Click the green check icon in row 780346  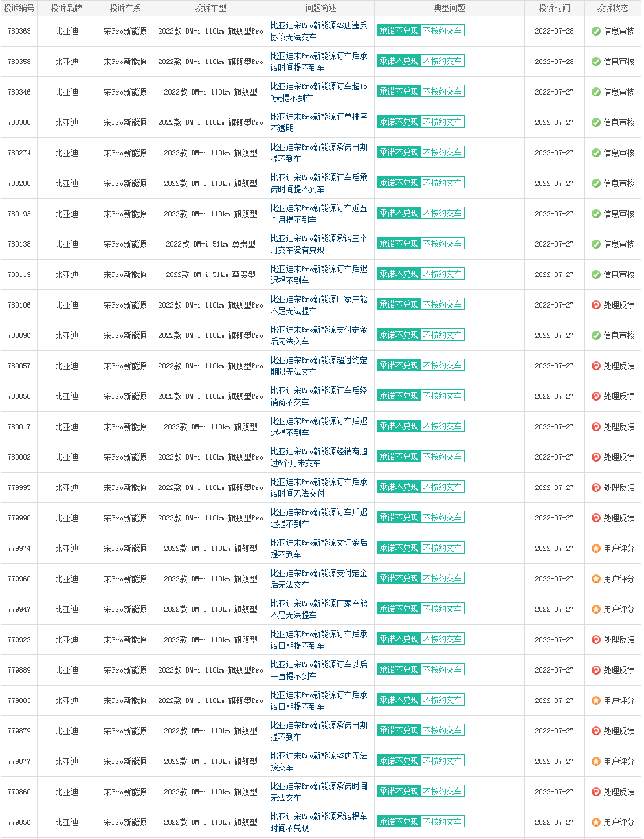596,92
